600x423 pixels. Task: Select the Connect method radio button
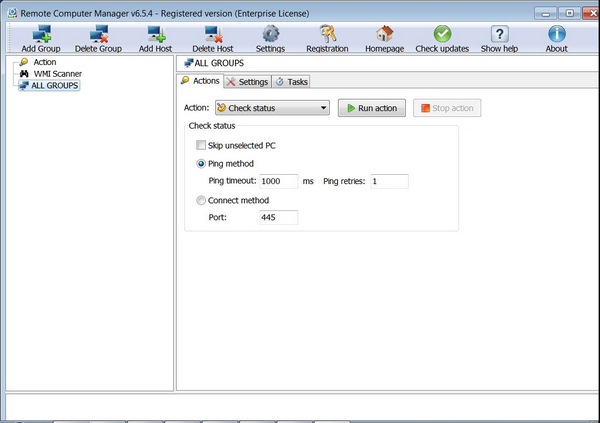(201, 200)
